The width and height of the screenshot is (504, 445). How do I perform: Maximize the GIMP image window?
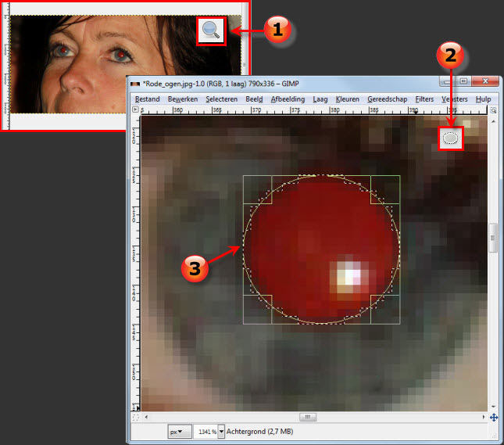(463, 81)
